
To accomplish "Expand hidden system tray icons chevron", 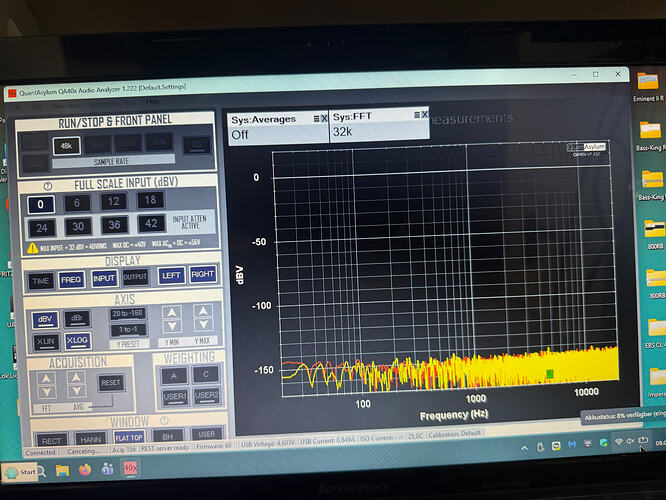I will [x=525, y=447].
